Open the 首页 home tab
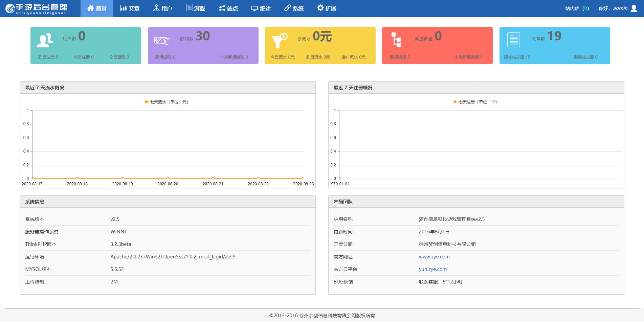 97,8
